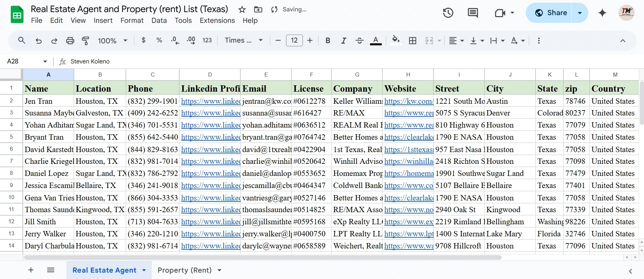Format as percent
Screen dimensions: 644x279
click(159, 40)
